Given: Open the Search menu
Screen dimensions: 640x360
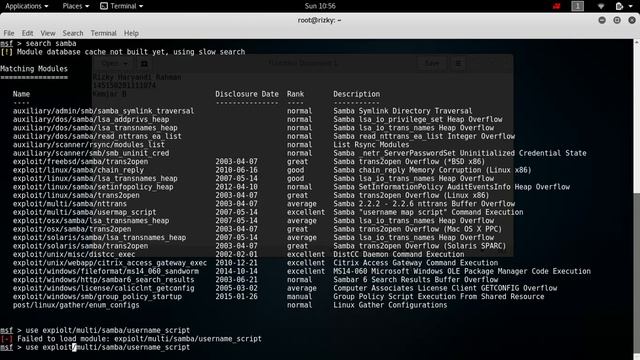Looking at the screenshot, I should pos(73,33).
